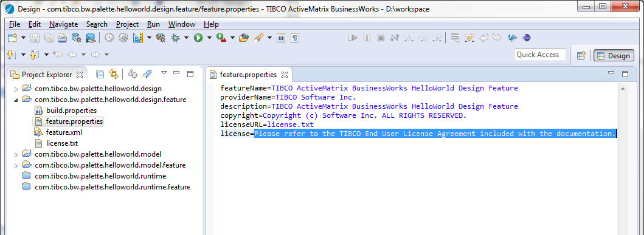Switch to the Design perspective button
644x235 pixels.
(x=614, y=56)
